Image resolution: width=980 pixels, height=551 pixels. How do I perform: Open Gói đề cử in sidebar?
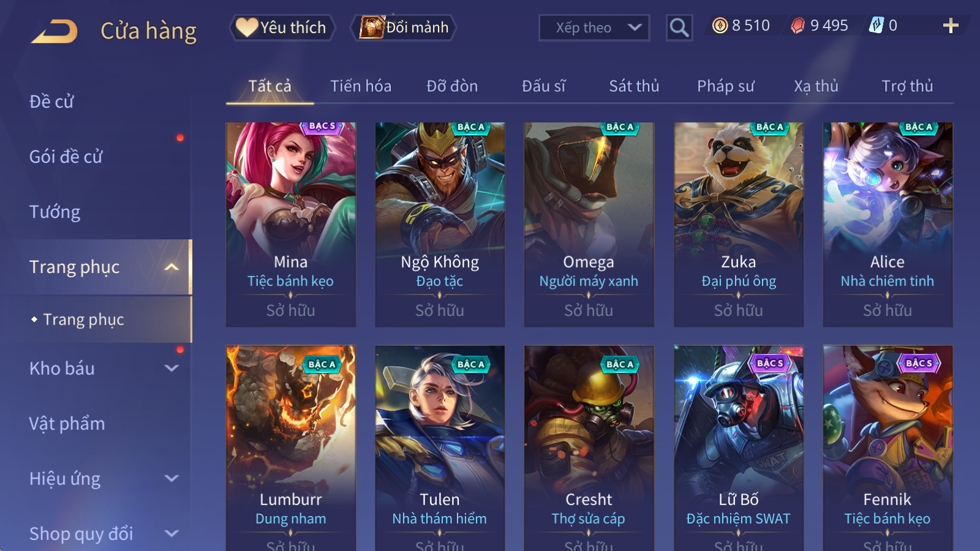coord(66,157)
